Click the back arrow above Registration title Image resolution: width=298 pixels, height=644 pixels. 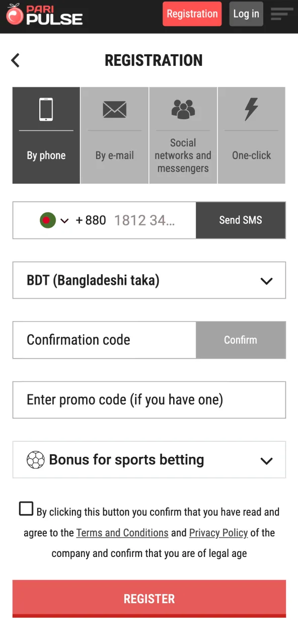(15, 60)
